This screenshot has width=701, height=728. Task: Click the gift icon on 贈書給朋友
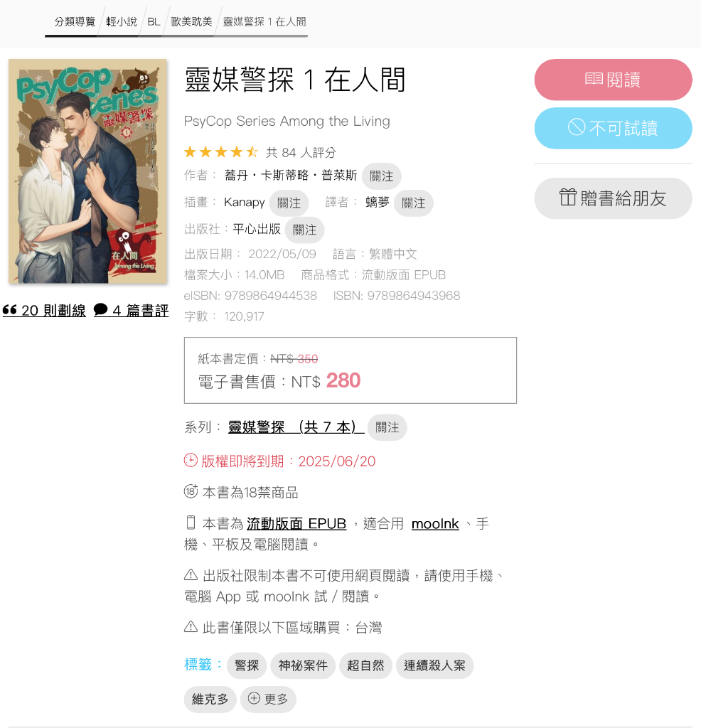568,198
